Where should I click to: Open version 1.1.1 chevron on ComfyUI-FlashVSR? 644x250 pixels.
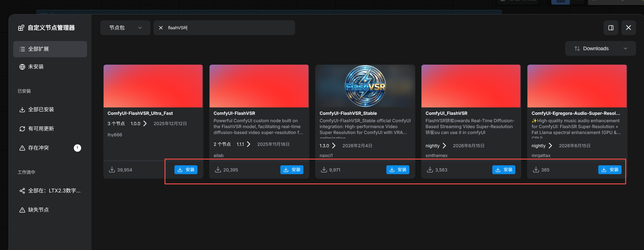coord(249,144)
